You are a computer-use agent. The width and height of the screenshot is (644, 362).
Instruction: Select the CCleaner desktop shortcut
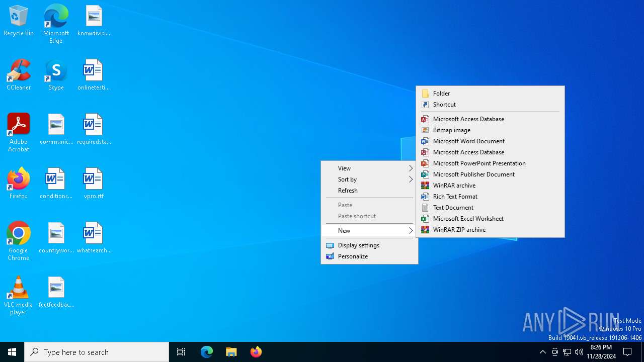pyautogui.click(x=19, y=75)
